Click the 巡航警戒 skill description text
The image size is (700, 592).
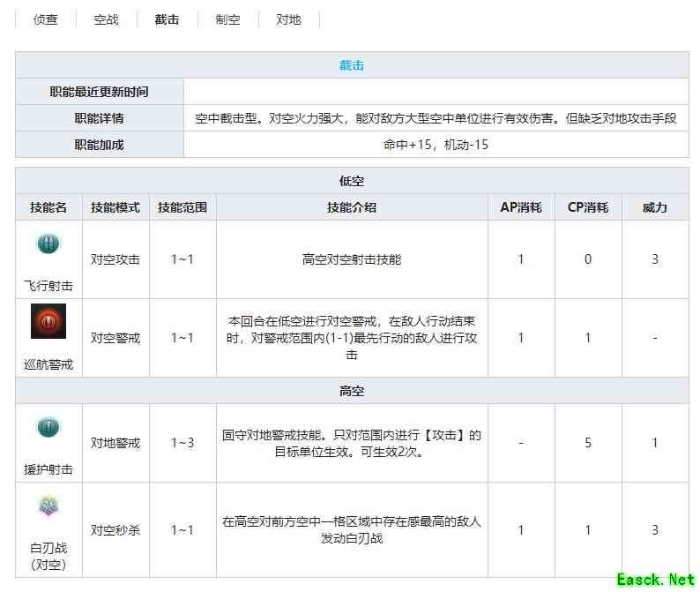coord(352,338)
